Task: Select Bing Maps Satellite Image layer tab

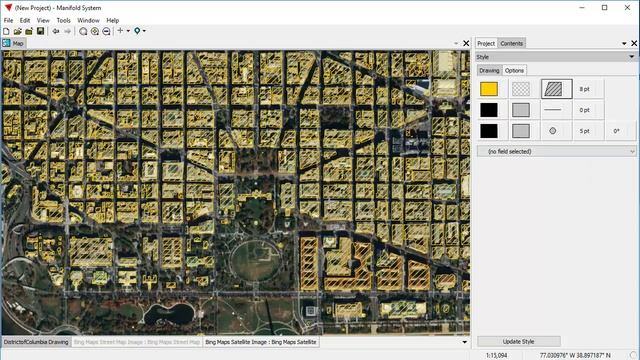Action: 261,342
